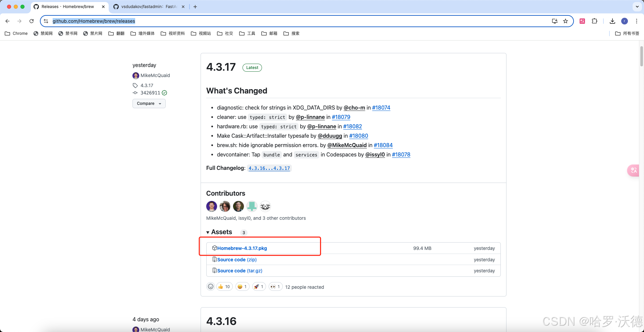
Task: Toggle thumbs up reaction with 10
Action: pos(224,286)
